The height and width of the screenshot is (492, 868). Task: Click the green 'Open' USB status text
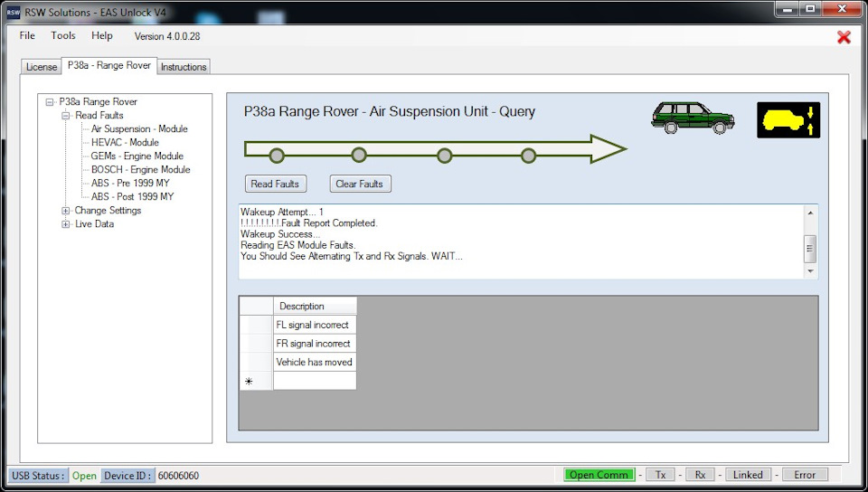pos(84,476)
